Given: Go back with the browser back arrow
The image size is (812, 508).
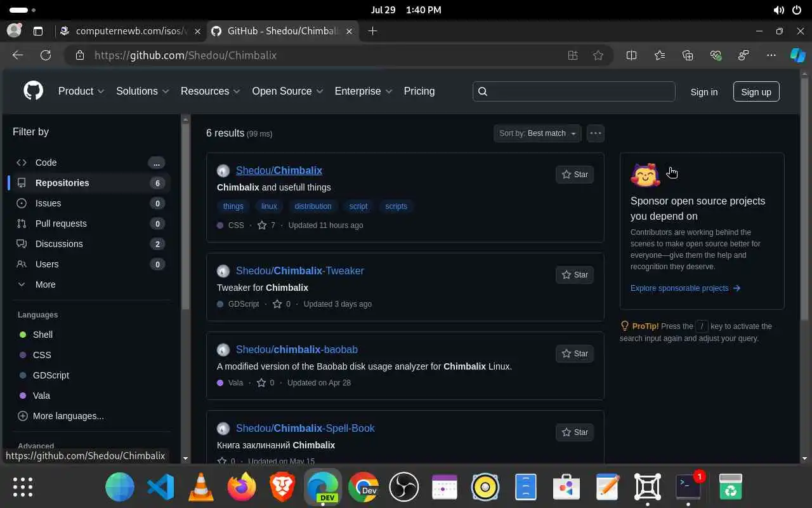Looking at the screenshot, I should coord(18,55).
